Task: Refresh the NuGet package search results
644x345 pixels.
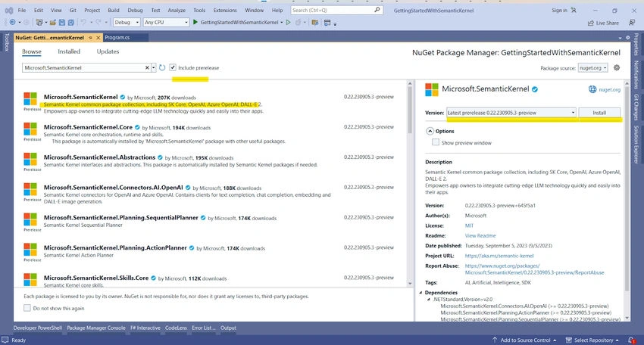Action: pyautogui.click(x=162, y=67)
